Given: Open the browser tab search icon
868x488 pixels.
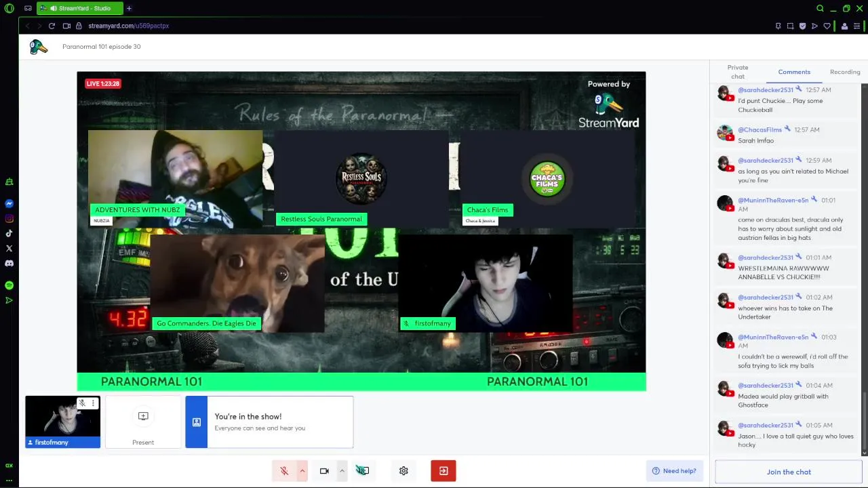Looking at the screenshot, I should coord(820,8).
